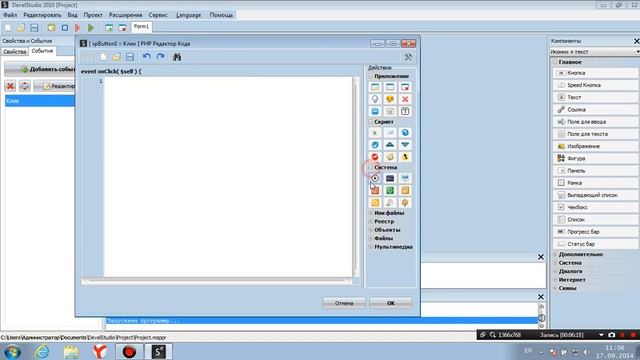The height and width of the screenshot is (360, 640).
Task: Click the red X delete event icon
Action: [x=10, y=86]
